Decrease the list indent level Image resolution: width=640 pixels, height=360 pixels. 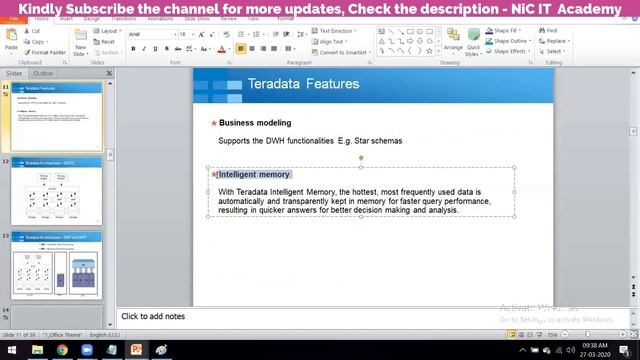(276, 35)
